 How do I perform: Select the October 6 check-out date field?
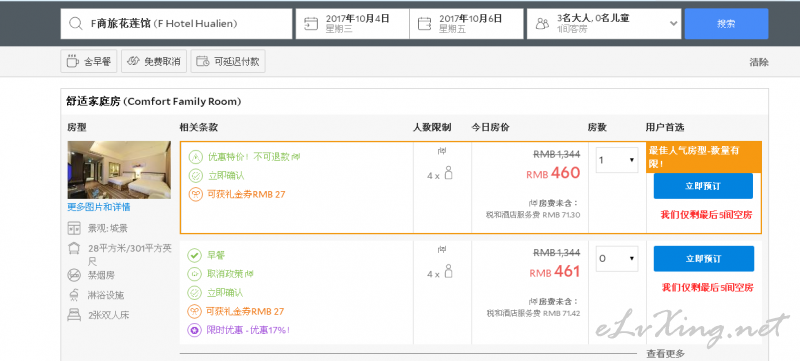point(466,23)
